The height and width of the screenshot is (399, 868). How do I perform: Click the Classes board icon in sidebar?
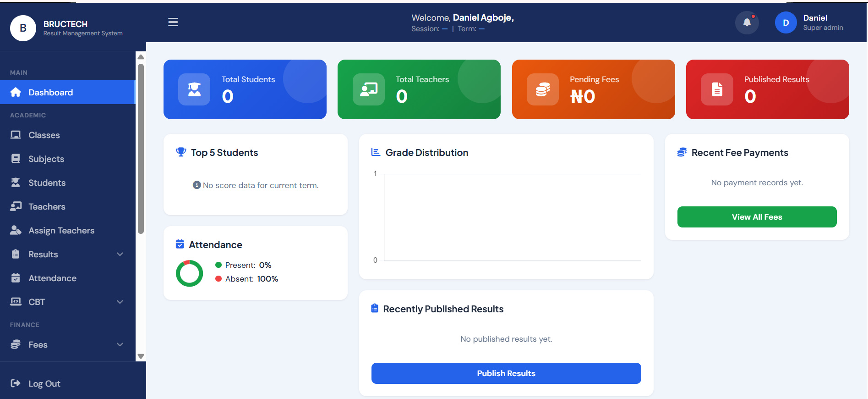pos(16,135)
